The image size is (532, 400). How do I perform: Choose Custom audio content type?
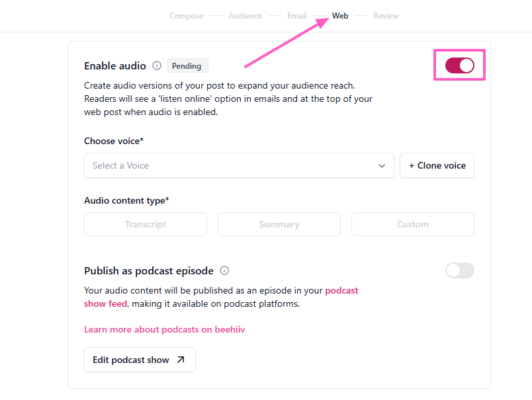[x=412, y=224]
